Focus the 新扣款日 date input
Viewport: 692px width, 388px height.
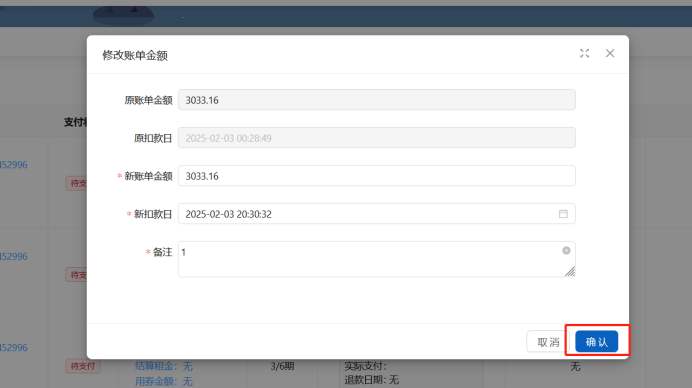tap(376, 214)
